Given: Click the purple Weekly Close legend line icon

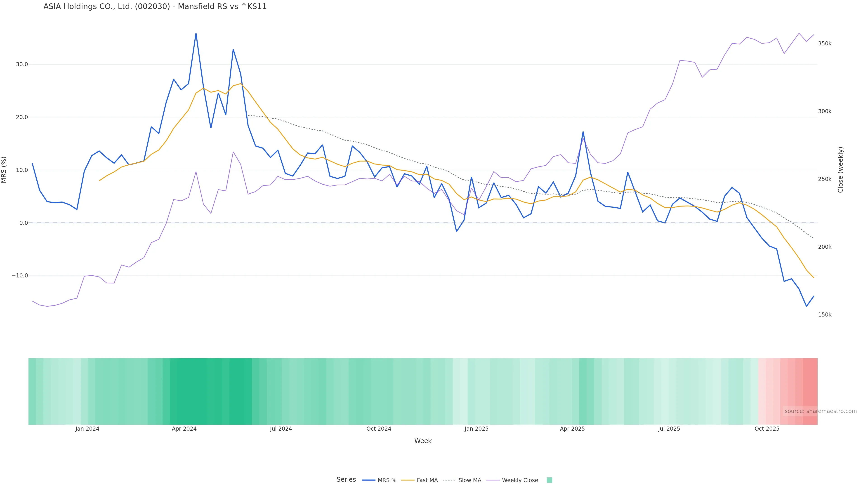Looking at the screenshot, I should click(x=493, y=480).
